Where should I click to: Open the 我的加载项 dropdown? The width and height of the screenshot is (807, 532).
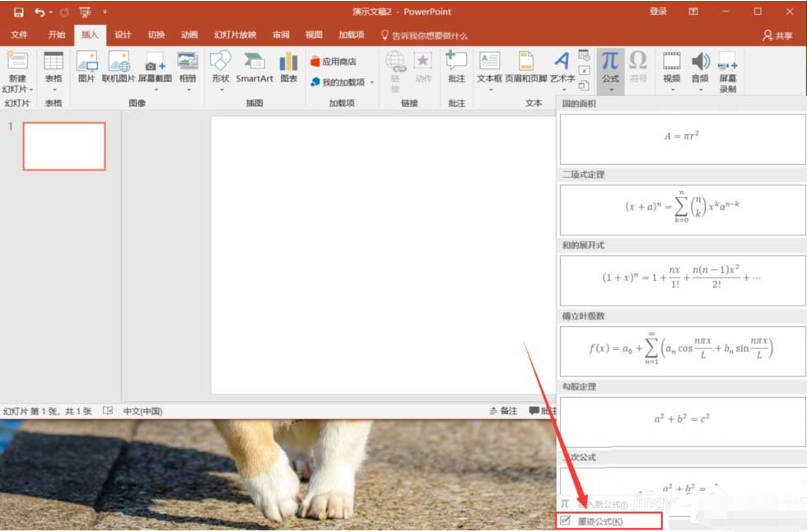[371, 82]
